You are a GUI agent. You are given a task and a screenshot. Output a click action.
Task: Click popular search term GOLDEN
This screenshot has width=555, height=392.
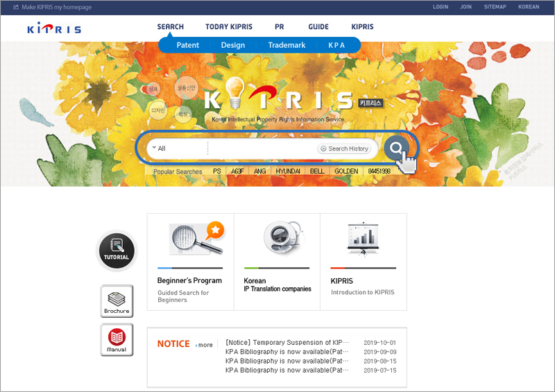(346, 171)
